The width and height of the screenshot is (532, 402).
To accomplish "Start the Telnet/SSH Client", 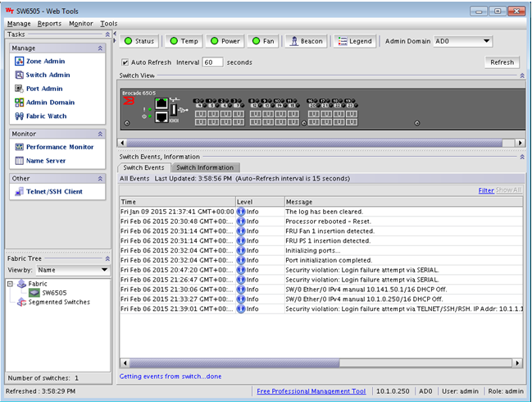I will coord(54,192).
